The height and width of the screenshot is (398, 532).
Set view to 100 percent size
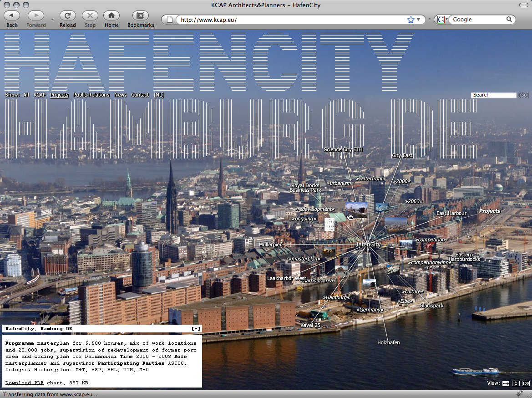click(526, 383)
